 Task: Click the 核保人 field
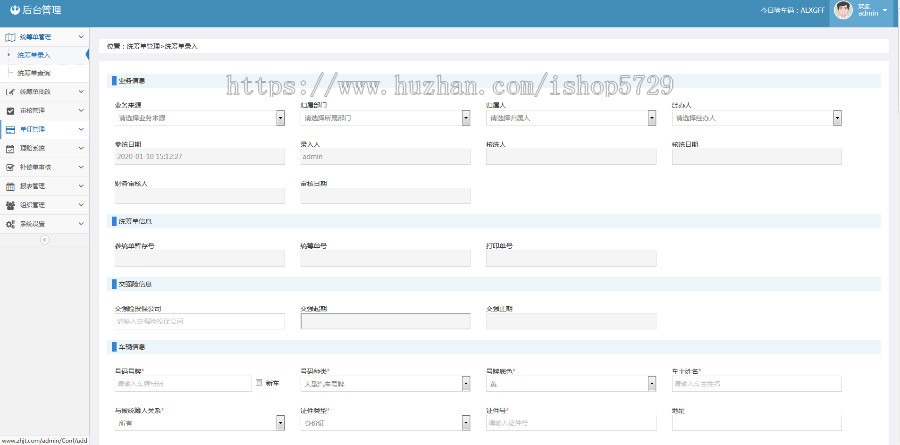tap(571, 157)
